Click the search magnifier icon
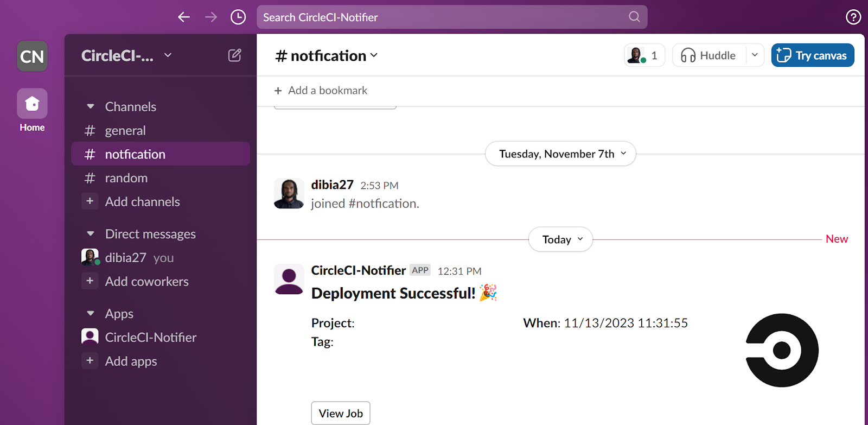The image size is (868, 425). point(634,17)
